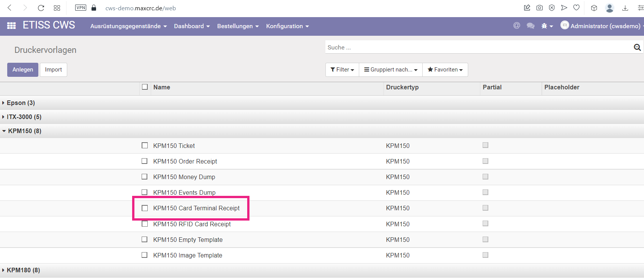Open the Filter dropdown
This screenshot has height=278, width=644.
point(342,70)
